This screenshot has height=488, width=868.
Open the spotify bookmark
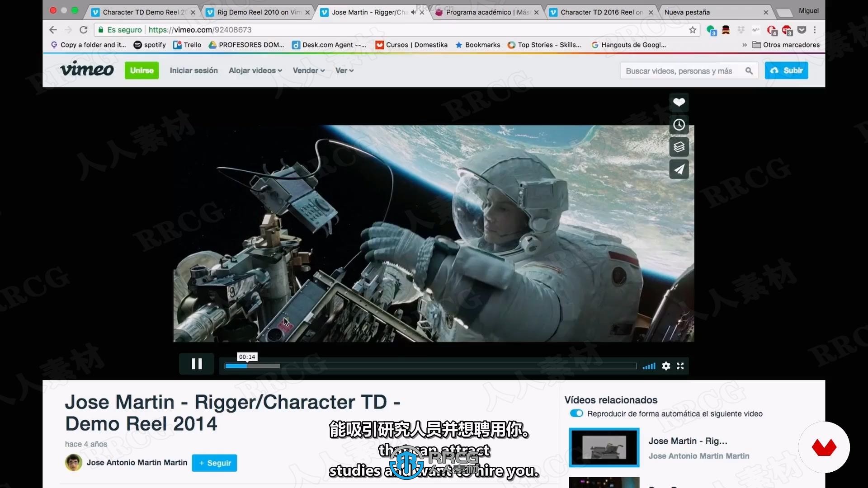150,45
